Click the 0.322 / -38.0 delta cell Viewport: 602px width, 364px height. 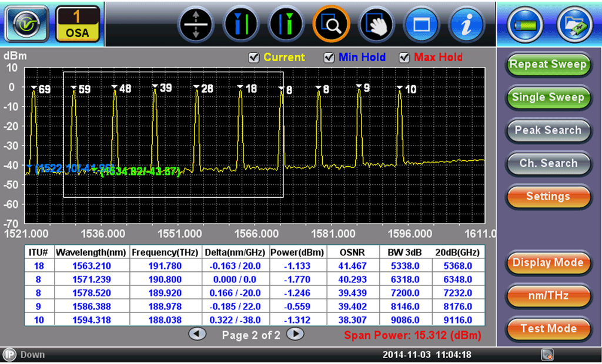point(235,320)
